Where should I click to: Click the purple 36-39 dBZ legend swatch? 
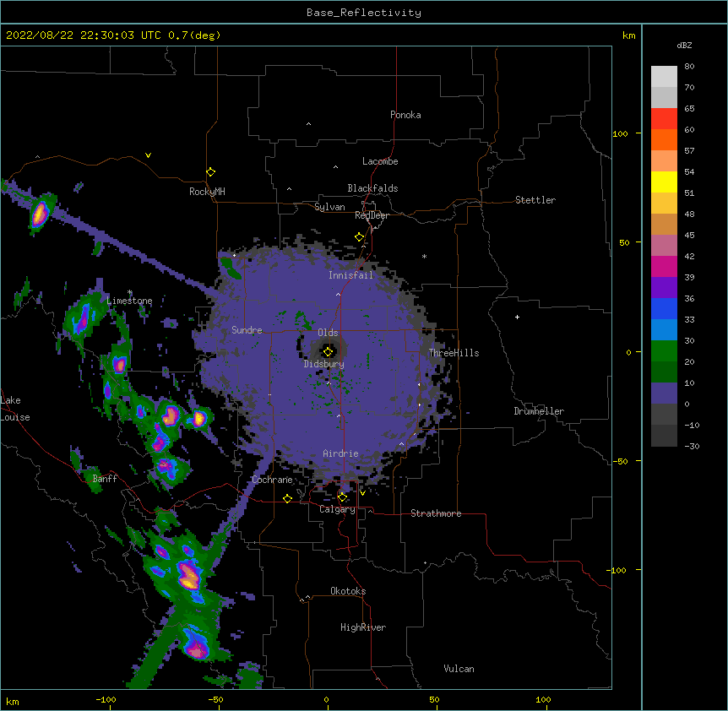(664, 288)
